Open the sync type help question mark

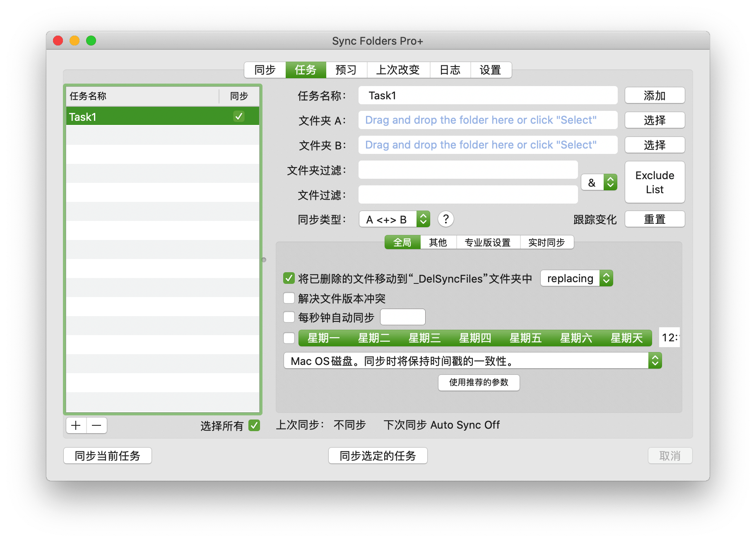(x=445, y=219)
